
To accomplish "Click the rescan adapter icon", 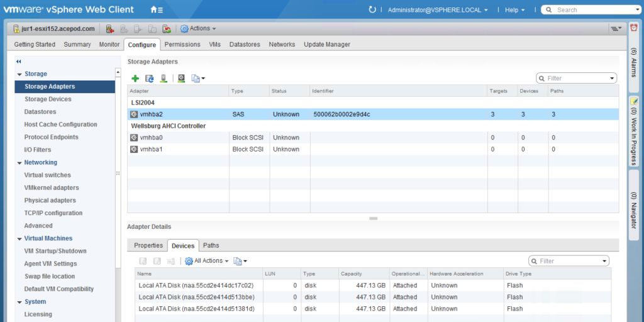I will 182,78.
